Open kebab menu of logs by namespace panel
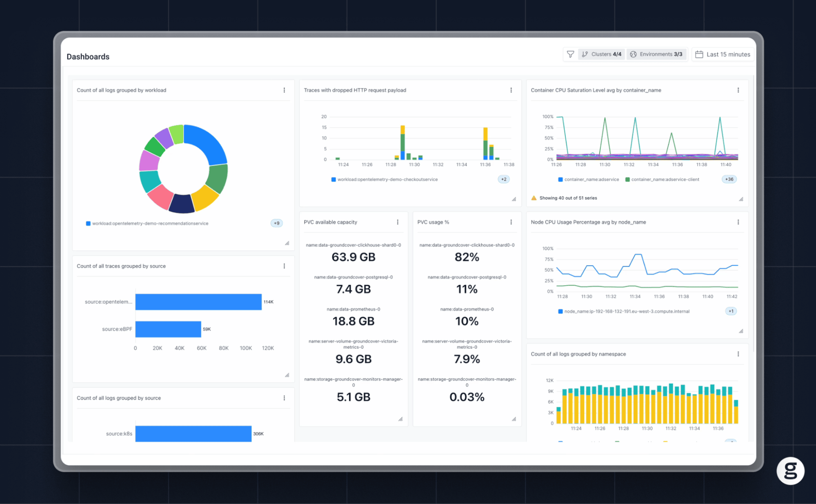The image size is (816, 504). [738, 354]
